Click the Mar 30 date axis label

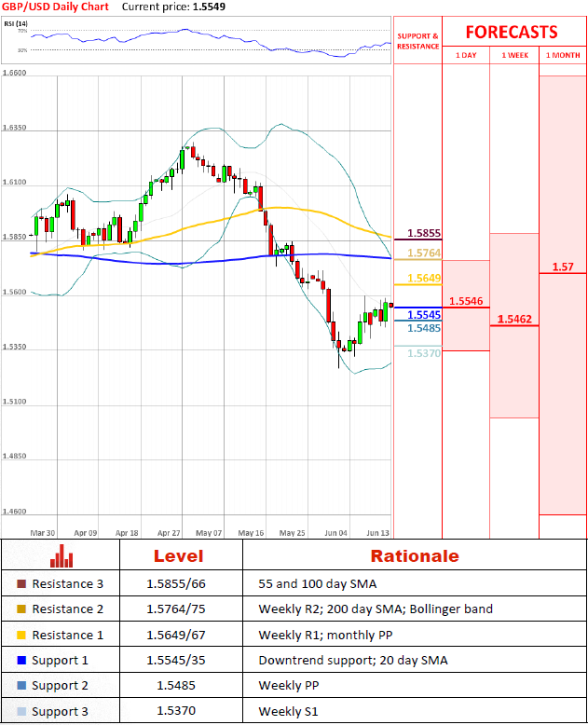pyautogui.click(x=43, y=533)
